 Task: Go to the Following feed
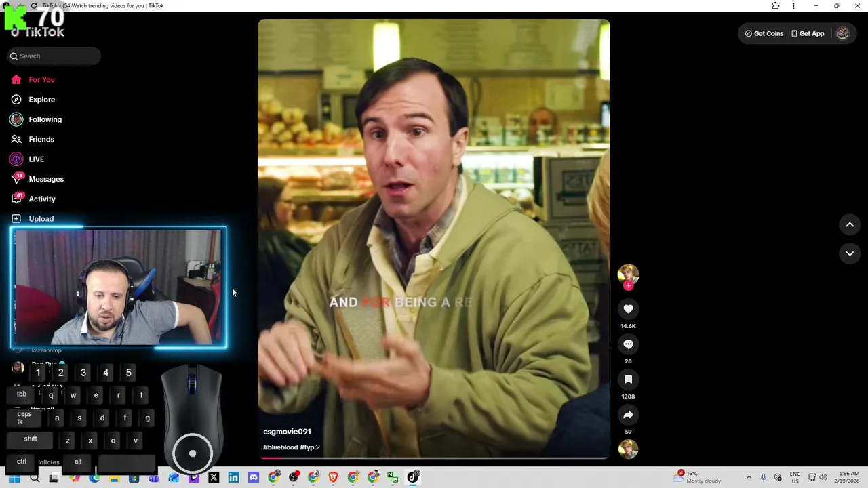point(36,119)
